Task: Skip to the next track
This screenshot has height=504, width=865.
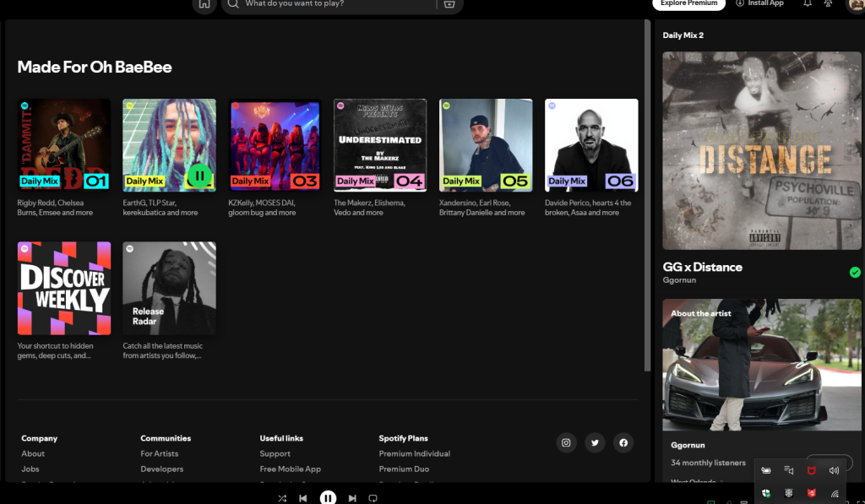Action: pos(352,498)
